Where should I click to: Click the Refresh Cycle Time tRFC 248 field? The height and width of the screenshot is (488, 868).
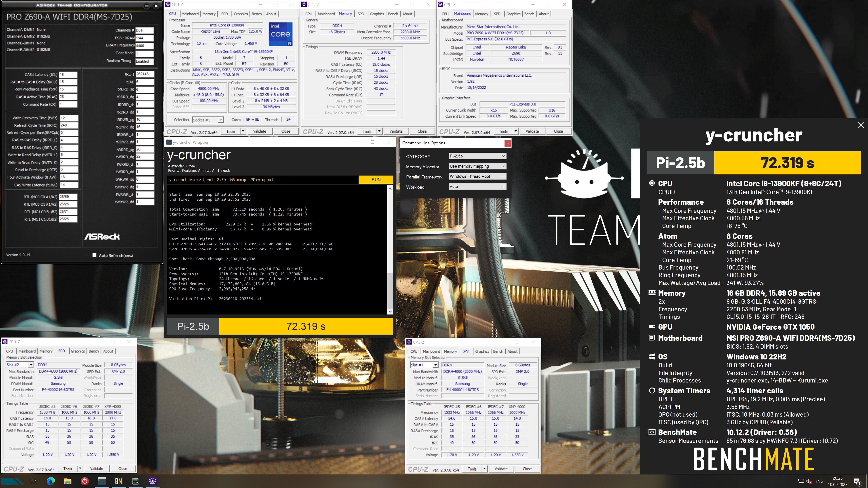click(69, 125)
